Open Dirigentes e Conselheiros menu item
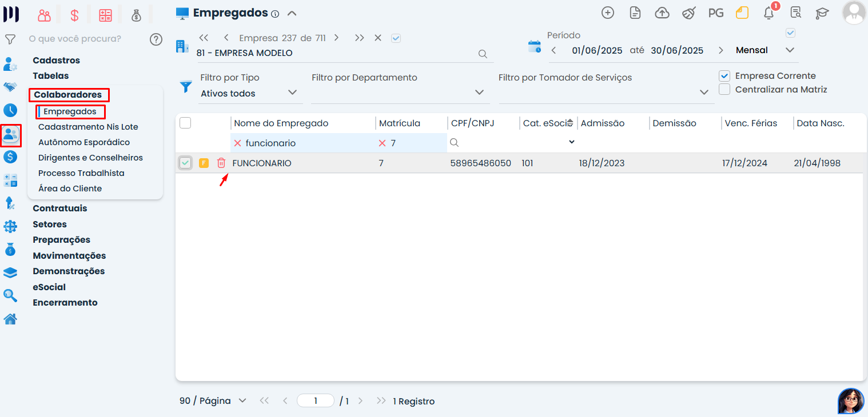 tap(90, 158)
